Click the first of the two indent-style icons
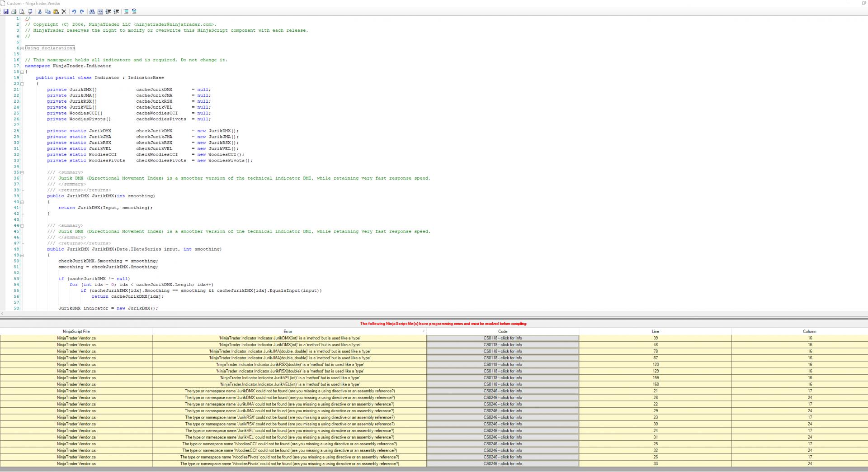The height and width of the screenshot is (472, 868). 108,12
